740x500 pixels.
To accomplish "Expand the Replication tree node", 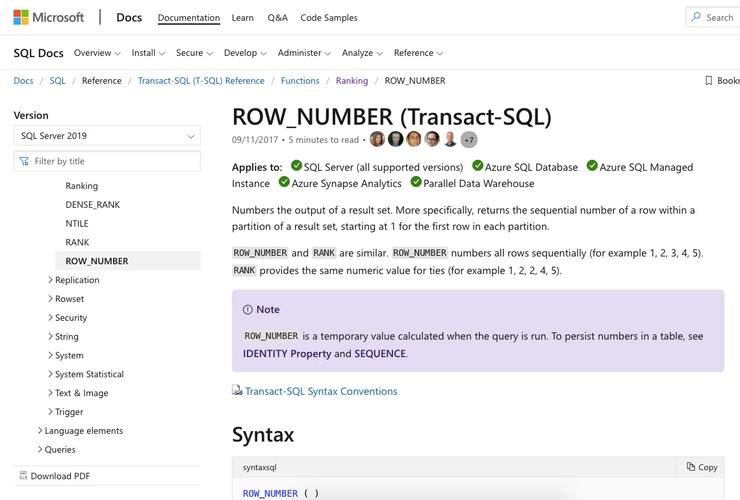I will [50, 280].
